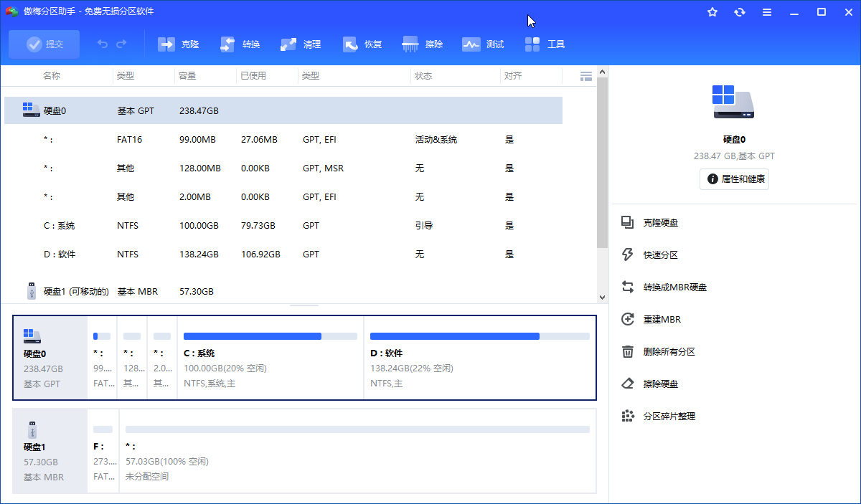Select 硬盘1 (可移动的) row in list

click(283, 292)
